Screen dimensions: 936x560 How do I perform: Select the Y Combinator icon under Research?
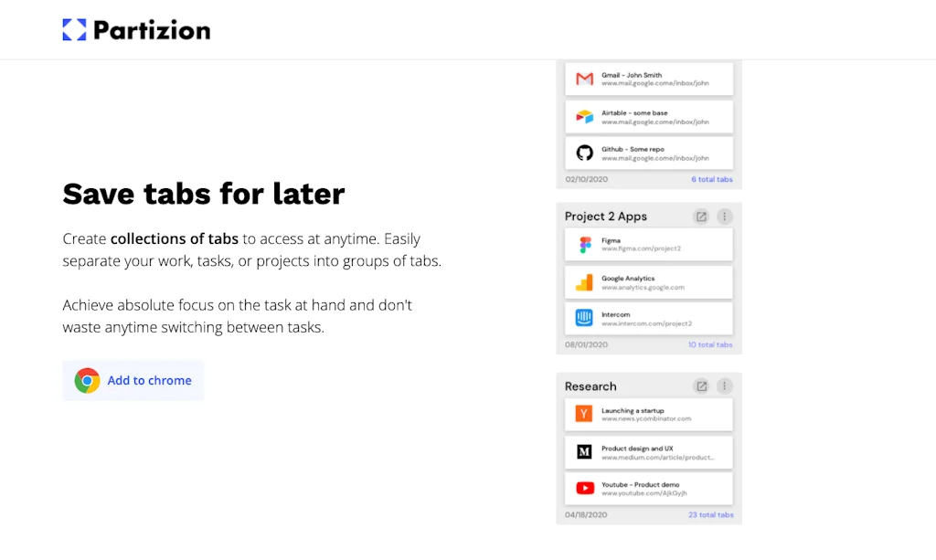coord(585,414)
